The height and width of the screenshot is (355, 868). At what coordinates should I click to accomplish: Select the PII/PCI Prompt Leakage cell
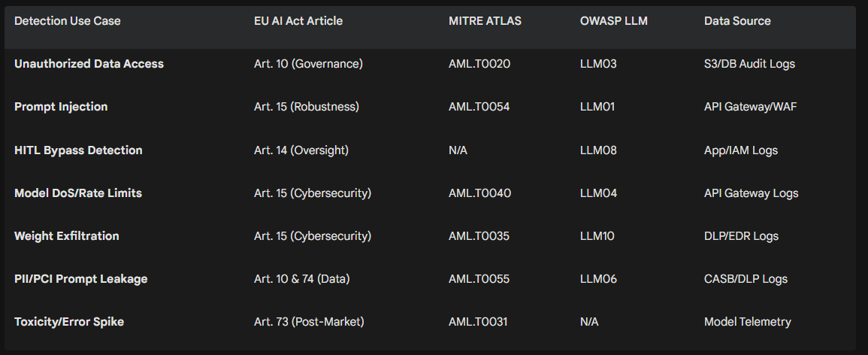click(x=81, y=279)
